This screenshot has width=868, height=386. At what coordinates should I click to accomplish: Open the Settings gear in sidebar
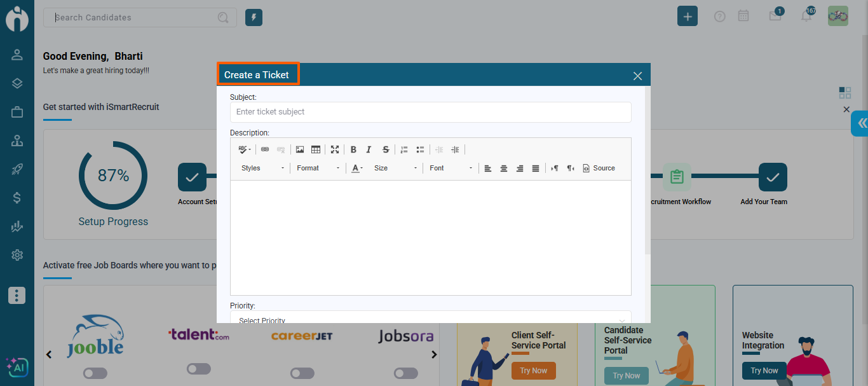[x=17, y=255]
